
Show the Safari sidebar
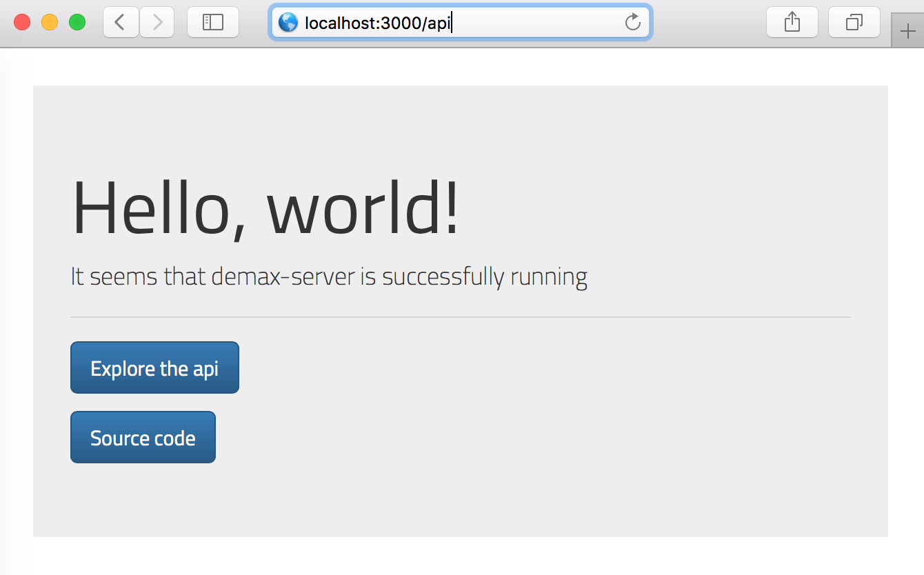(x=213, y=22)
